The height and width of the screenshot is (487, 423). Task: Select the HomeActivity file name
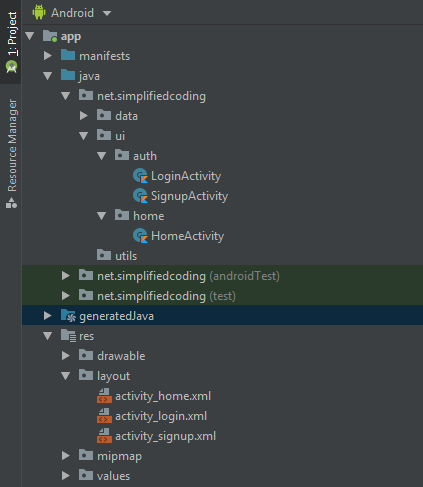(x=187, y=236)
